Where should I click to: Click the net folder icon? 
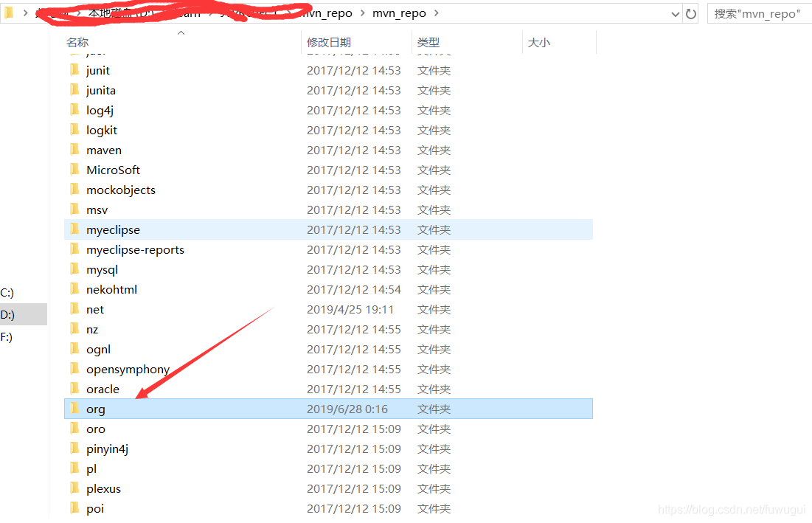point(74,309)
